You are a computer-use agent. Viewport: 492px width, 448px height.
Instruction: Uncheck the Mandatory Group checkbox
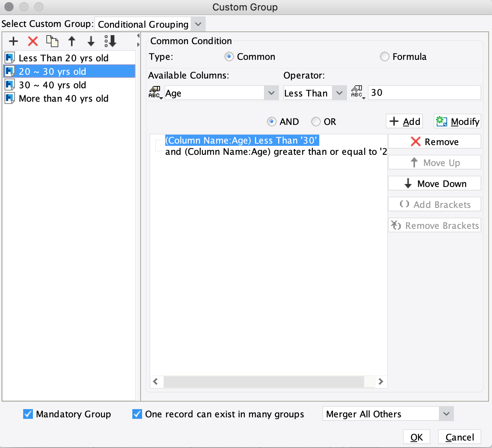tap(27, 414)
